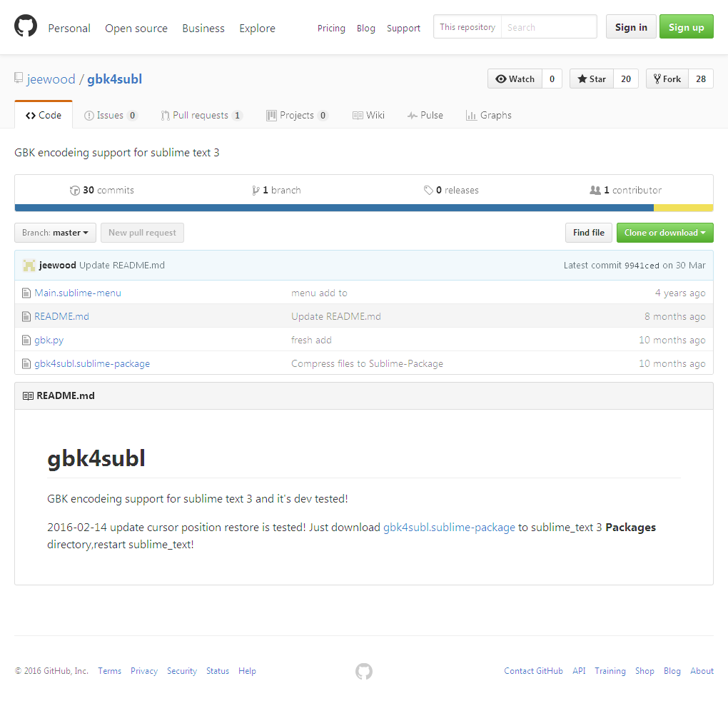Viewport: 728px width, 706px height.
Task: Click the branch icon beside 1 branch
Action: click(x=256, y=191)
